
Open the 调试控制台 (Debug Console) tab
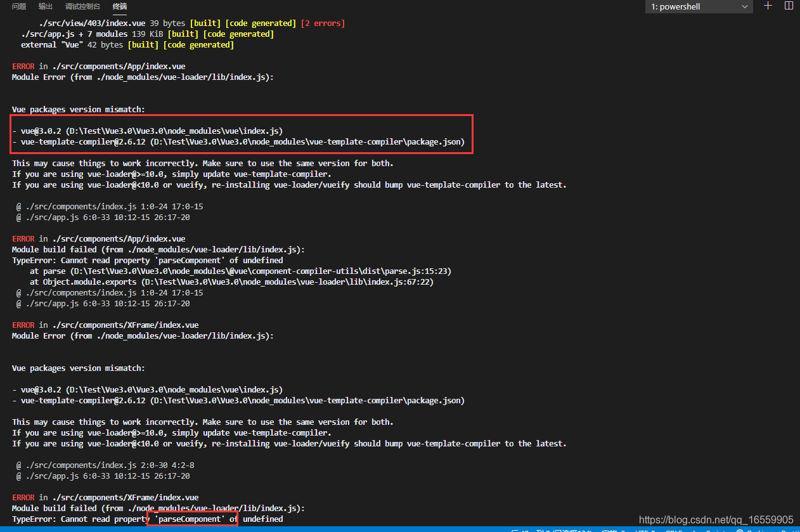pyautogui.click(x=82, y=7)
